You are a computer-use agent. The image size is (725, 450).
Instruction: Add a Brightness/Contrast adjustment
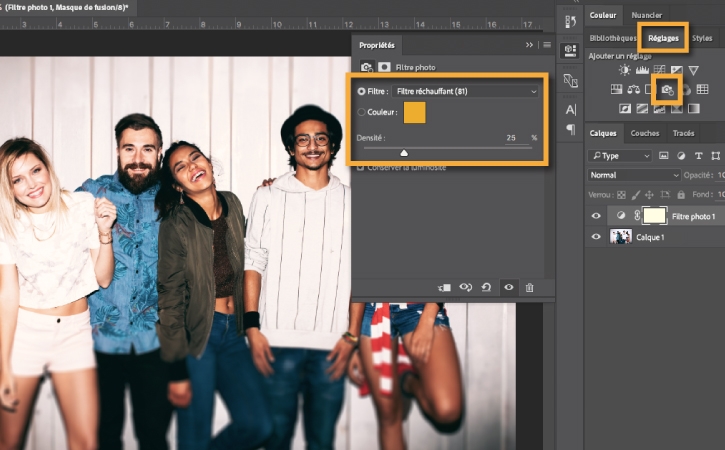pyautogui.click(x=626, y=71)
